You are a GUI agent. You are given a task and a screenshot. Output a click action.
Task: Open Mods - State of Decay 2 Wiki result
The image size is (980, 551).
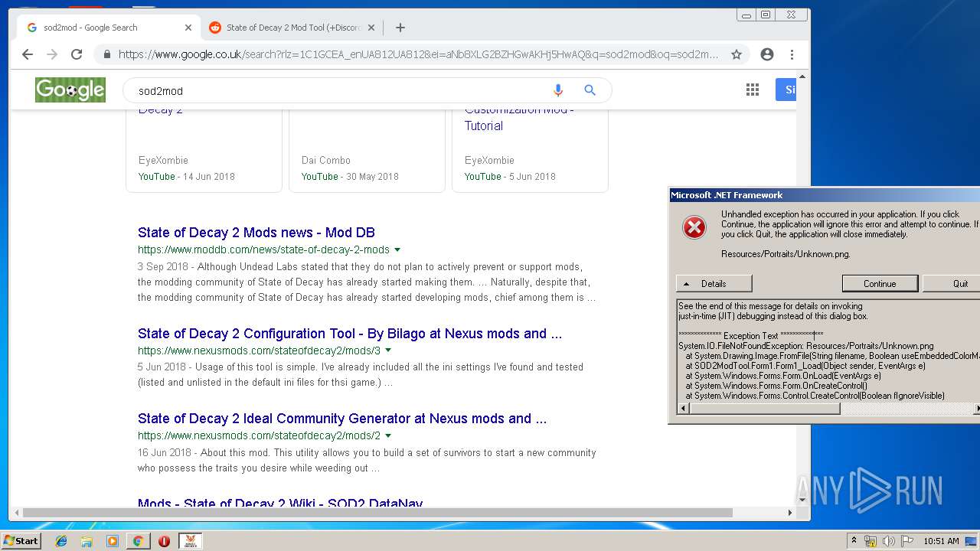[280, 504]
